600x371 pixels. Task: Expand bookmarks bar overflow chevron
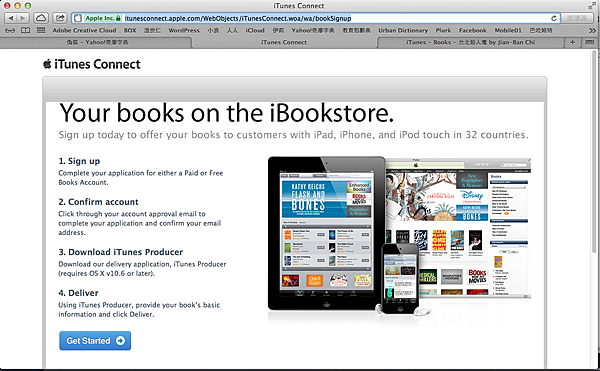pos(592,30)
